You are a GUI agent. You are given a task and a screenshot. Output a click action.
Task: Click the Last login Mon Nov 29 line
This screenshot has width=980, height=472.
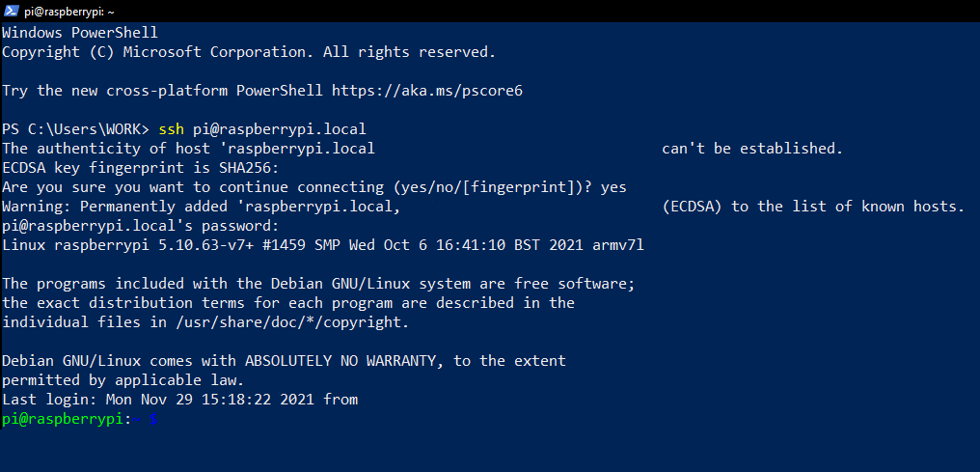pos(180,400)
